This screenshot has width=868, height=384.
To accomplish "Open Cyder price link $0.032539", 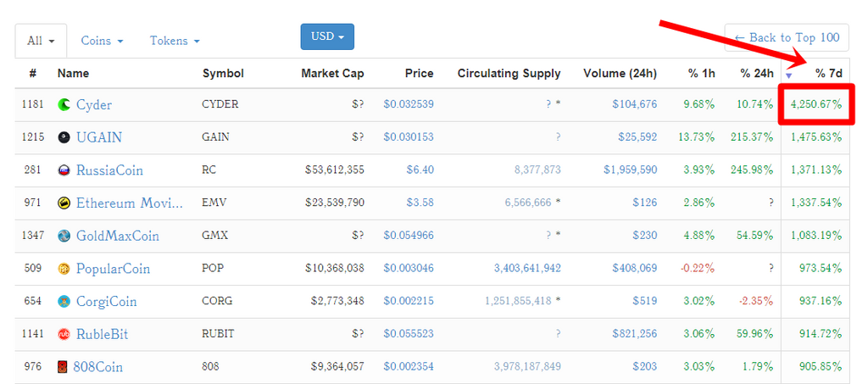I will 409,105.
